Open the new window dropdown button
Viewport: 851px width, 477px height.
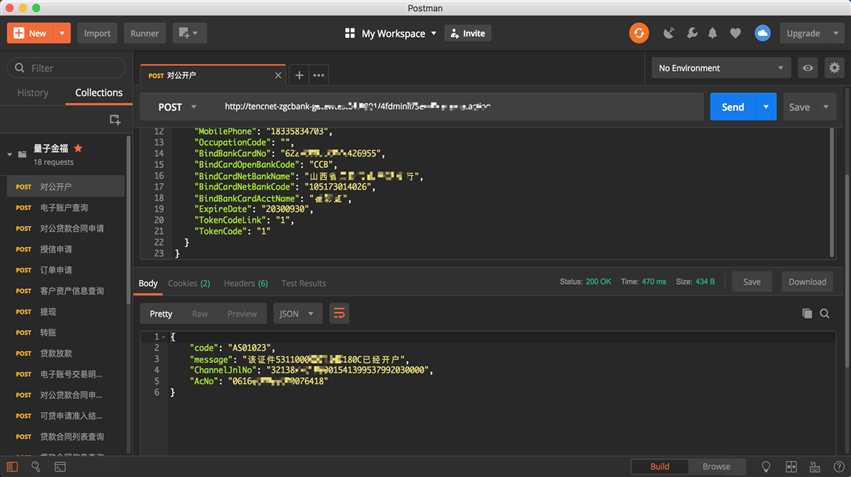click(189, 33)
